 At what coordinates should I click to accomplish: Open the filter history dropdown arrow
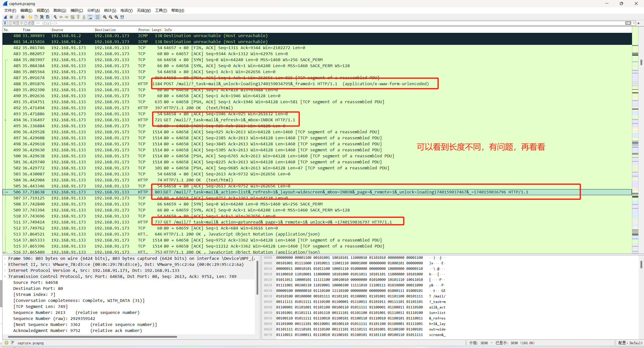click(634, 23)
